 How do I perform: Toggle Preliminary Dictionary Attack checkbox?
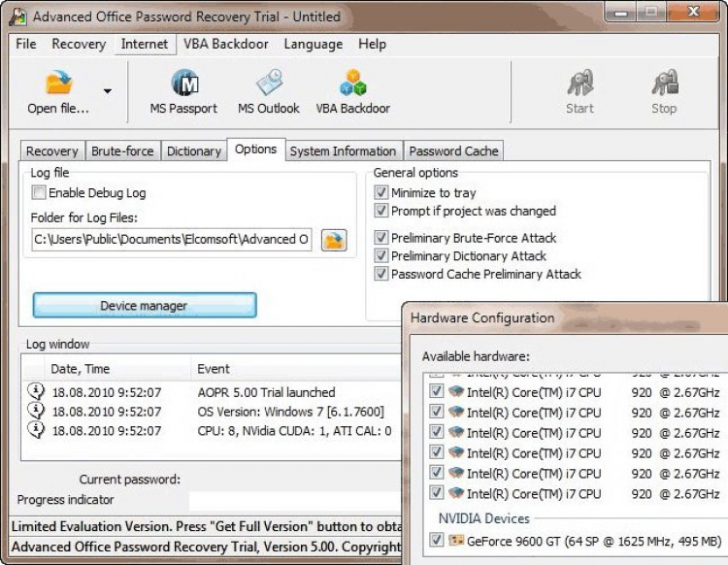click(381, 255)
